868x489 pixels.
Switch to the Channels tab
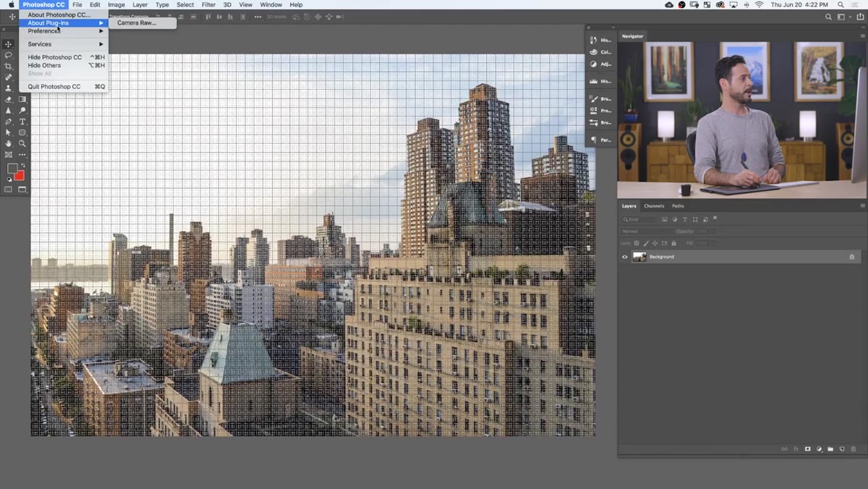pyautogui.click(x=654, y=206)
